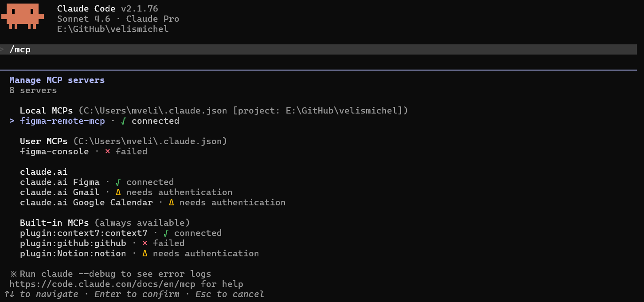Click the warning triangle beside plugin:Notion:notion

point(145,254)
